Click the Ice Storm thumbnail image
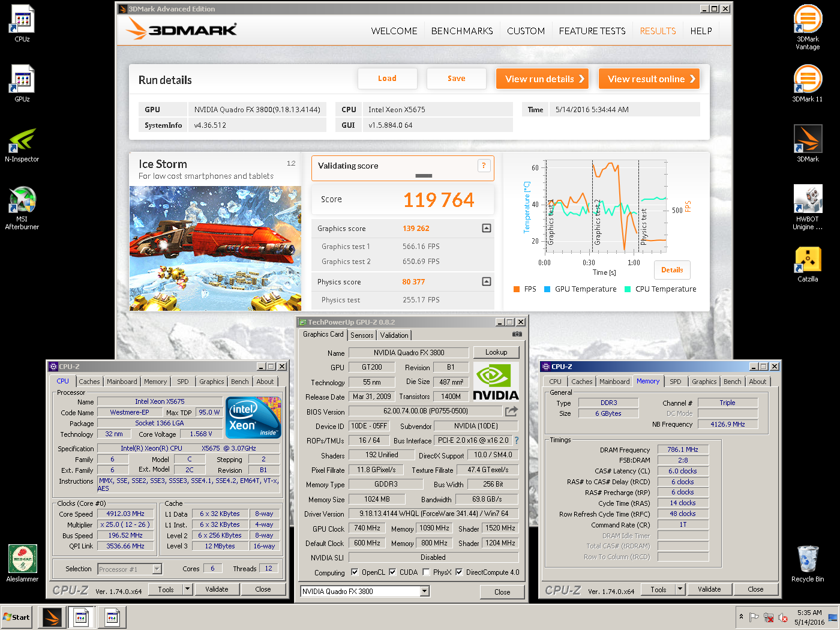 click(215, 248)
